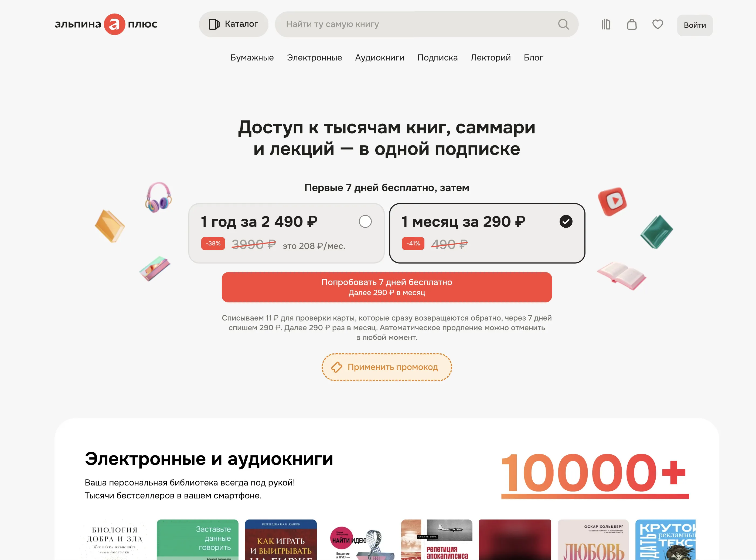The width and height of the screenshot is (756, 560).
Task: Open the Каталог menu button
Action: point(233,24)
